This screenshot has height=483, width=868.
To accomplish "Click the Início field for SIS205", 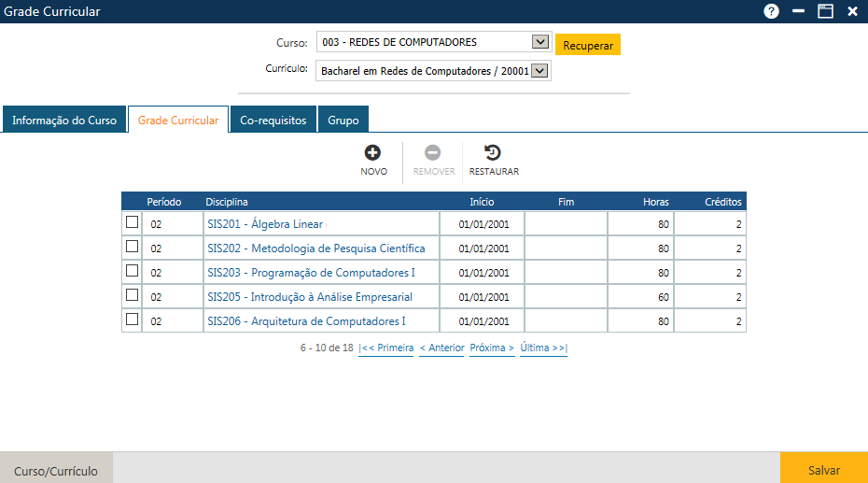I will click(483, 297).
